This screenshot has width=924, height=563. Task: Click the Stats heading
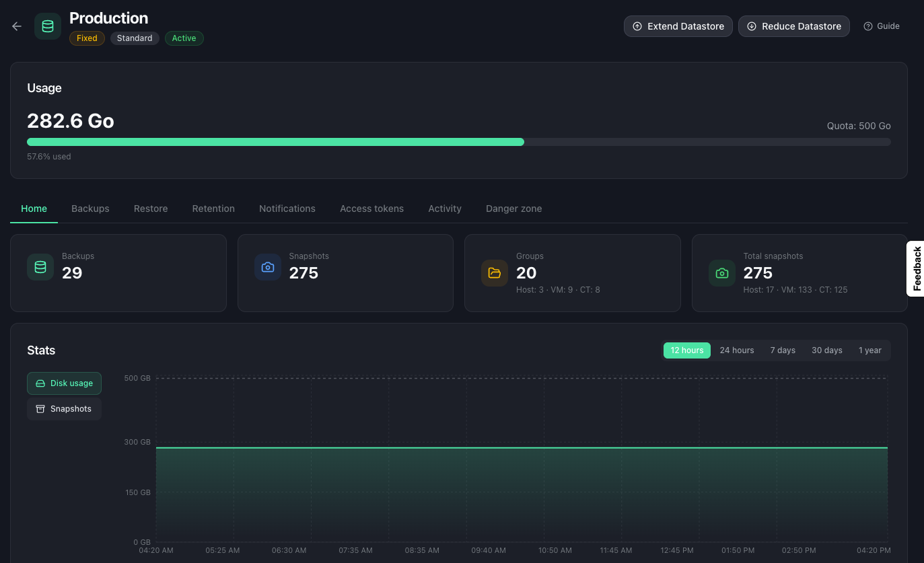[41, 350]
